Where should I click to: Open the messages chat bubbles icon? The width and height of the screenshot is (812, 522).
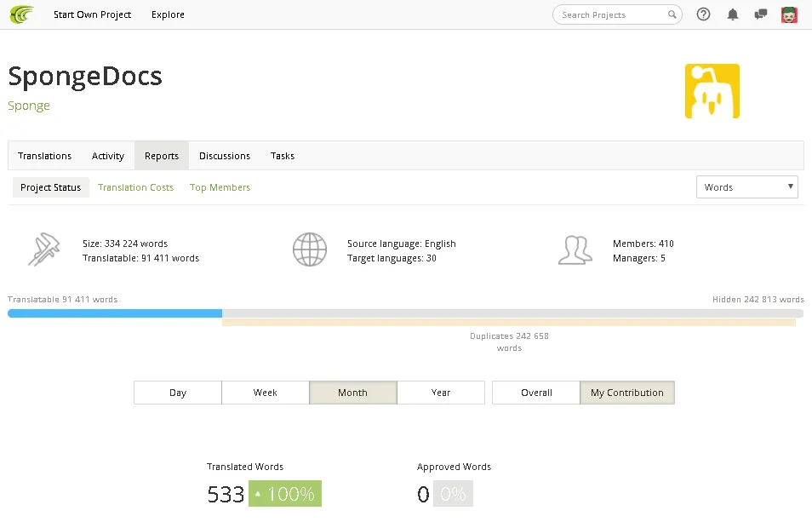tap(761, 14)
